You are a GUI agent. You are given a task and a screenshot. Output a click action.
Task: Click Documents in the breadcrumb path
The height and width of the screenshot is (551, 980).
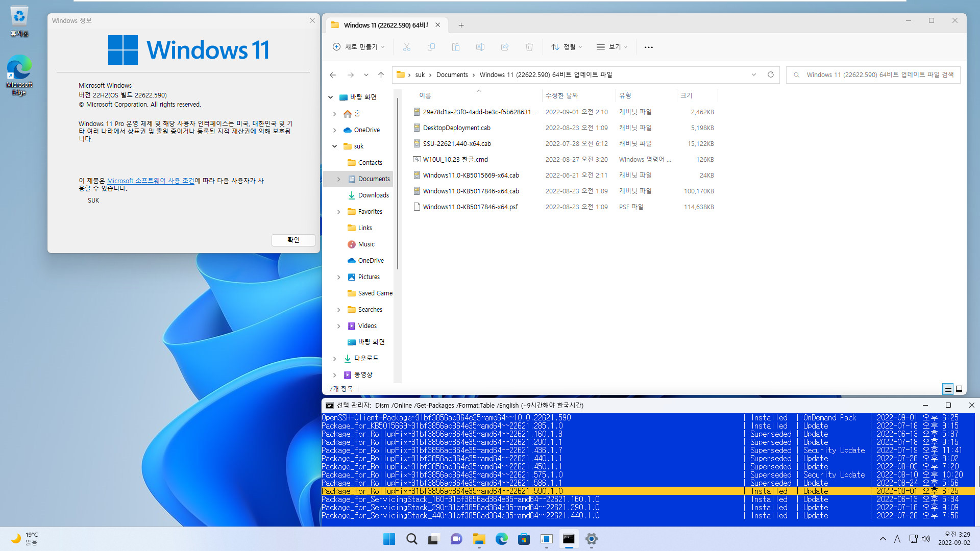(452, 75)
